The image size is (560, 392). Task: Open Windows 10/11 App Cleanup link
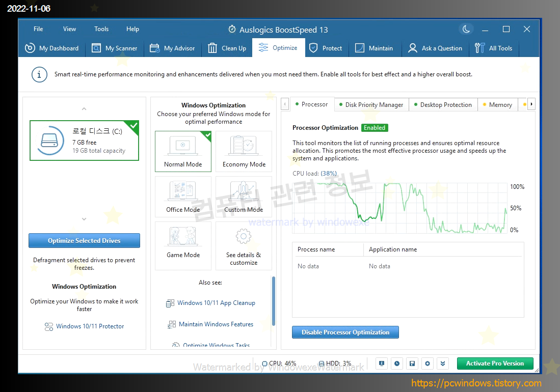coord(216,303)
